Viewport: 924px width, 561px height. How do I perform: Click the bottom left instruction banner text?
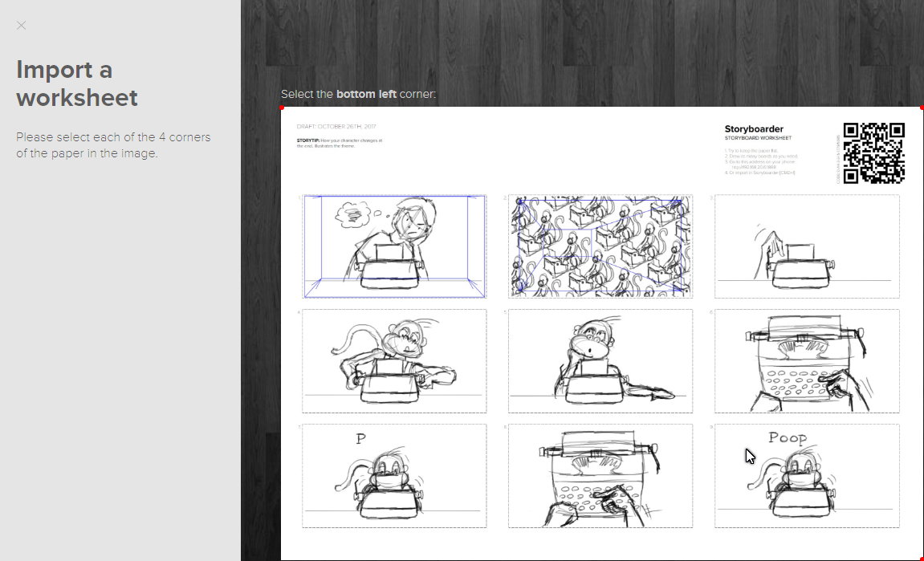pos(357,94)
